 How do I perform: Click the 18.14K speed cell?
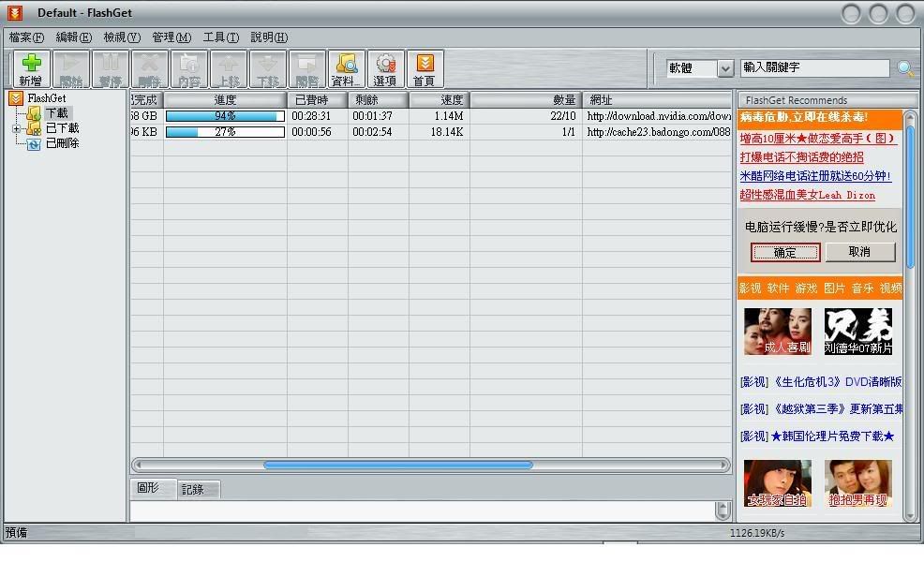click(x=447, y=132)
